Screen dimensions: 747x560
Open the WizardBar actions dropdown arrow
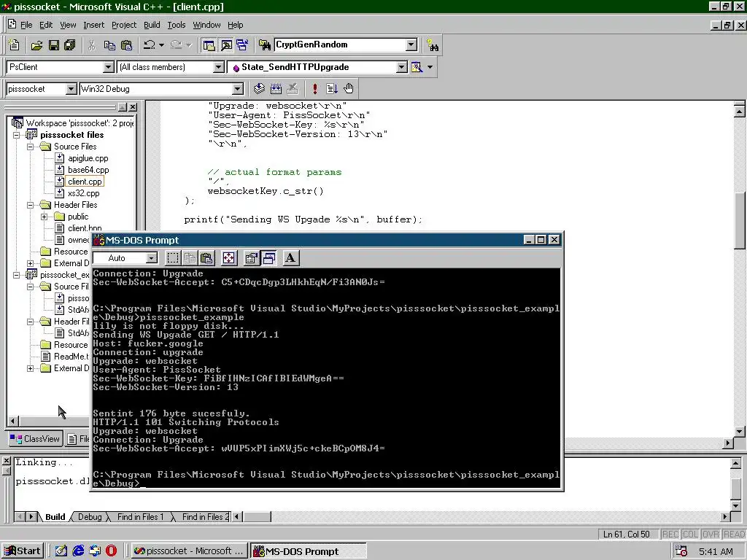pyautogui.click(x=430, y=67)
